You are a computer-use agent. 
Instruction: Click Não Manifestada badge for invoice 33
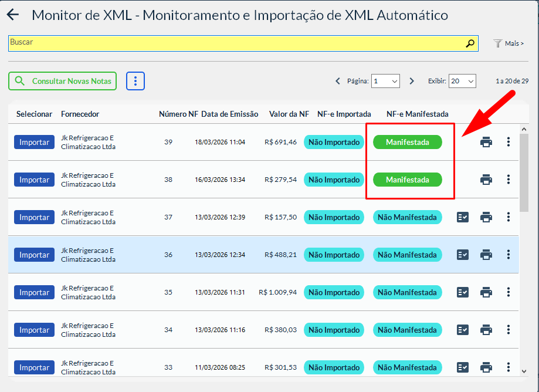click(408, 367)
